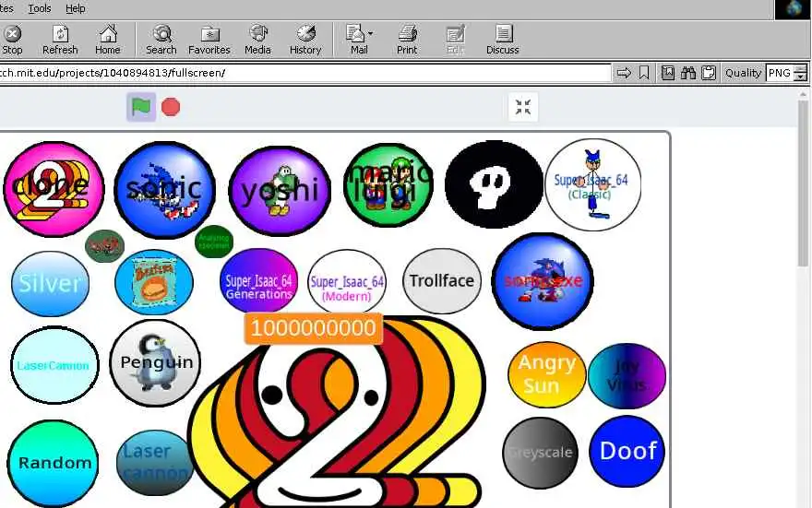Choose Super_Isaac_64 (Modern) skin
This screenshot has width=812, height=508.
click(347, 282)
